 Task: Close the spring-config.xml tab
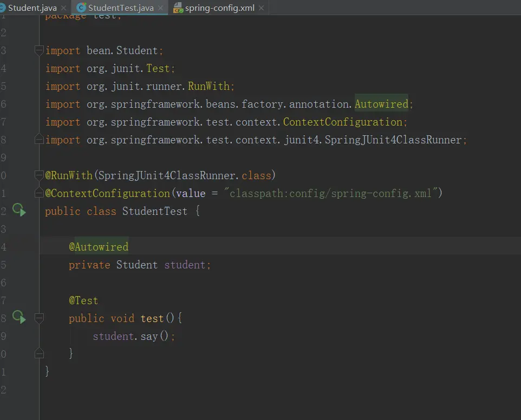tap(261, 8)
